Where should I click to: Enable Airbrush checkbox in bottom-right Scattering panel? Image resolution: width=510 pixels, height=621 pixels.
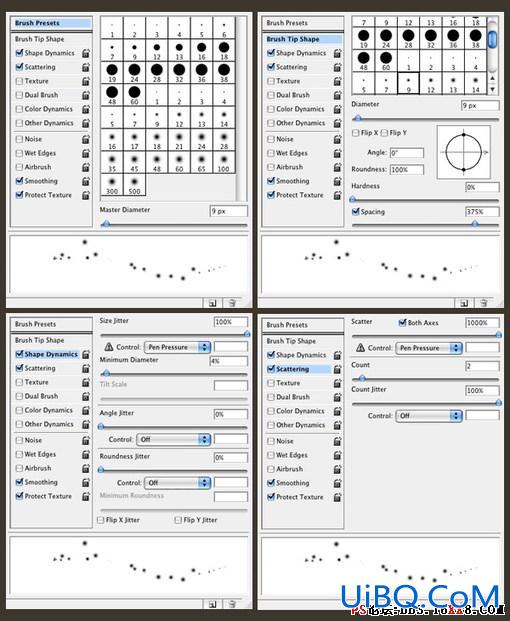pyautogui.click(x=271, y=469)
